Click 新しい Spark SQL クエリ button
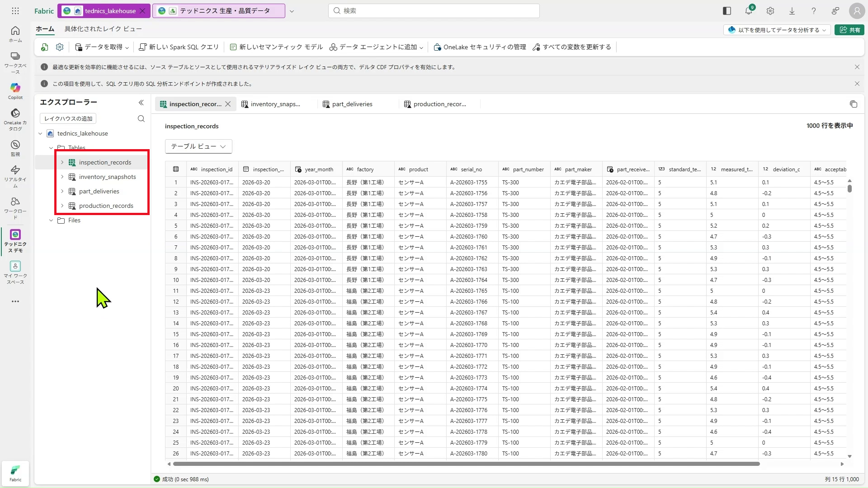This screenshot has width=868, height=488. [179, 47]
